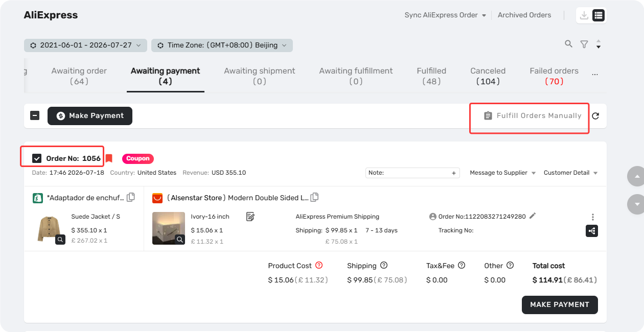Image resolution: width=644 pixels, height=332 pixels.
Task: Open the Awaiting shipment tab
Action: (260, 76)
